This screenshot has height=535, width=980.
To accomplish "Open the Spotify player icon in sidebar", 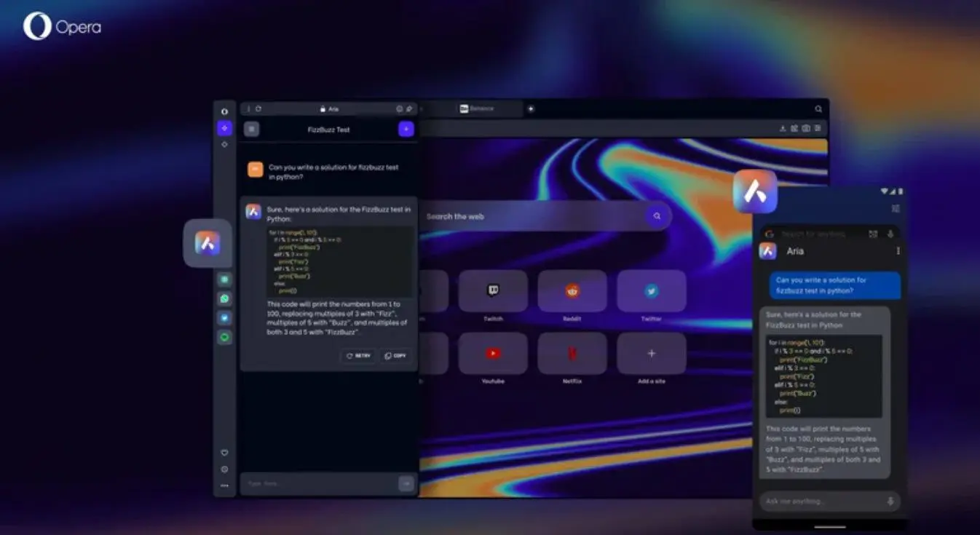I will (225, 337).
